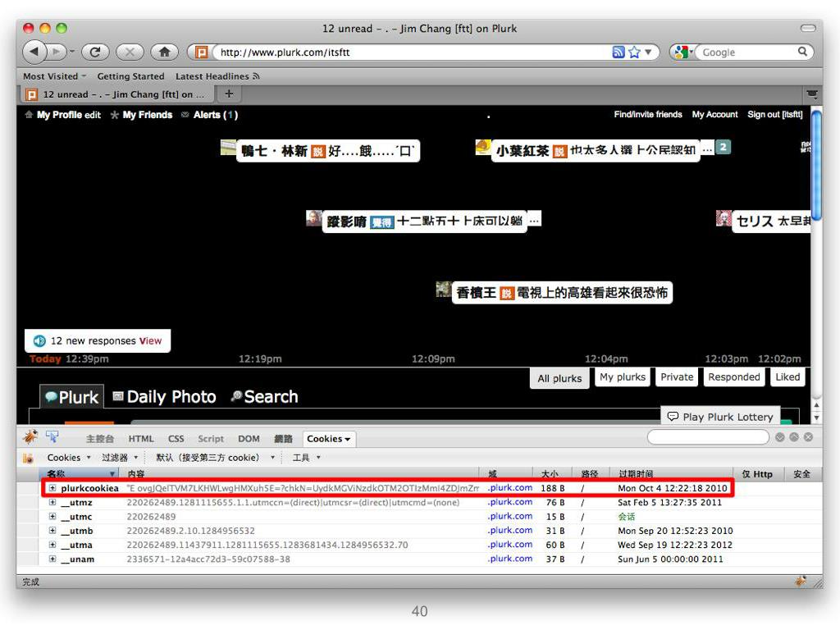Image resolution: width=840 pixels, height=630 pixels.
Task: Click the speaker icon in the new responses box
Action: pyautogui.click(x=39, y=340)
